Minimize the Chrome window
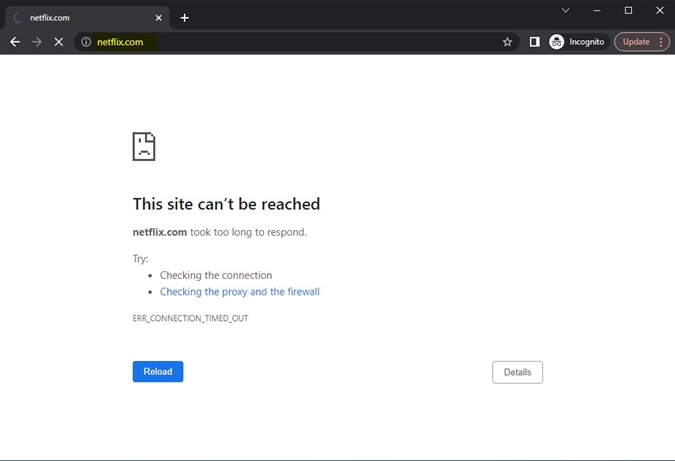 pos(597,10)
